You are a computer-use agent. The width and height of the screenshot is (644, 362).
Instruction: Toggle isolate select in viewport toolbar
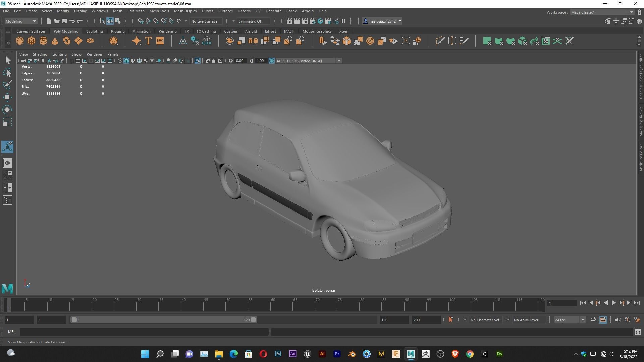tap(198, 61)
